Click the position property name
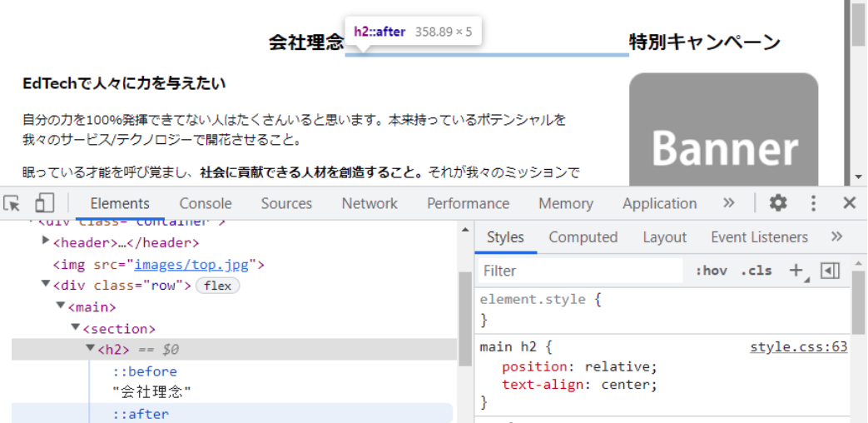Viewport: 868px width, 423px height. pyautogui.click(x=535, y=366)
